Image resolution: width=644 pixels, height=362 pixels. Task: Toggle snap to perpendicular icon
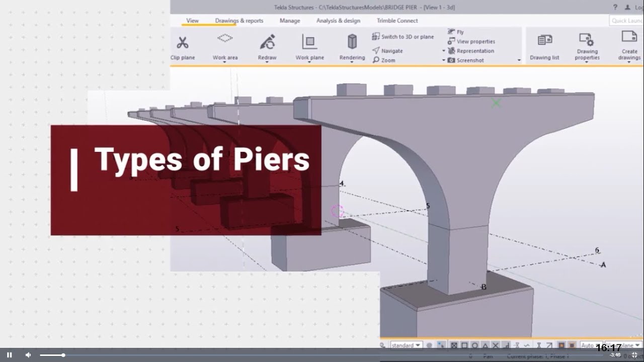(507, 345)
